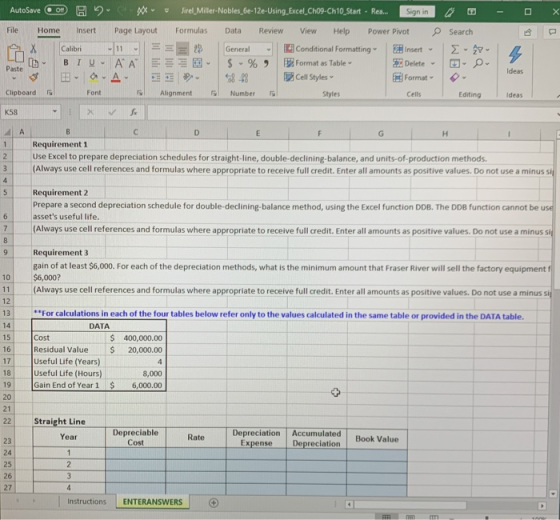
Task: Click the Merge & Center icon
Action: click(197, 63)
